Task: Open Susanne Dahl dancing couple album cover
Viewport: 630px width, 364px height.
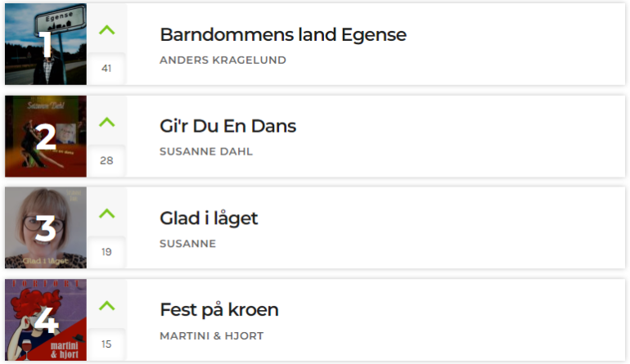Action: tap(46, 137)
